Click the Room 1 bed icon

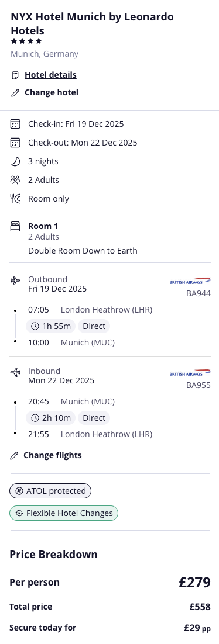tap(15, 226)
